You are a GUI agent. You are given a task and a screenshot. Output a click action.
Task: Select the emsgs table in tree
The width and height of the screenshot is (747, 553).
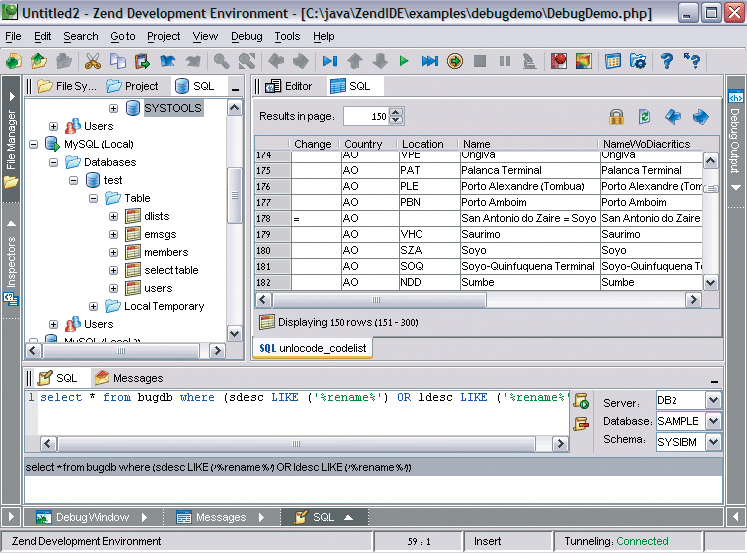tap(160, 234)
